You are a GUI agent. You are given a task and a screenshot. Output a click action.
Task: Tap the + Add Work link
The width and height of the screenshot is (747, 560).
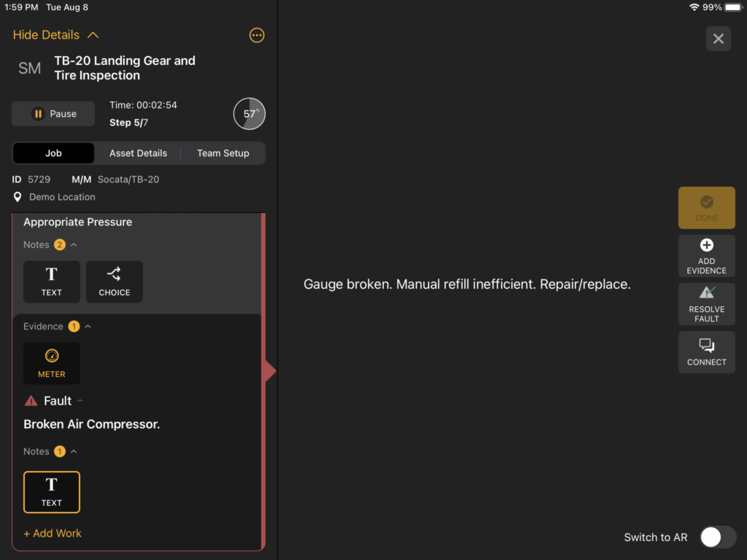[53, 533]
